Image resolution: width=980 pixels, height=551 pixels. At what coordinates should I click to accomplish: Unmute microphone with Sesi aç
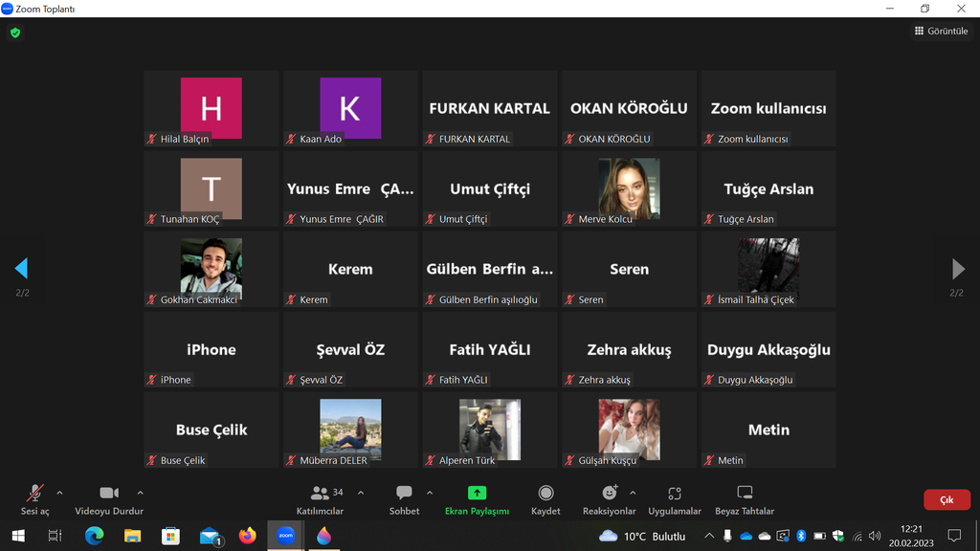[x=35, y=498]
